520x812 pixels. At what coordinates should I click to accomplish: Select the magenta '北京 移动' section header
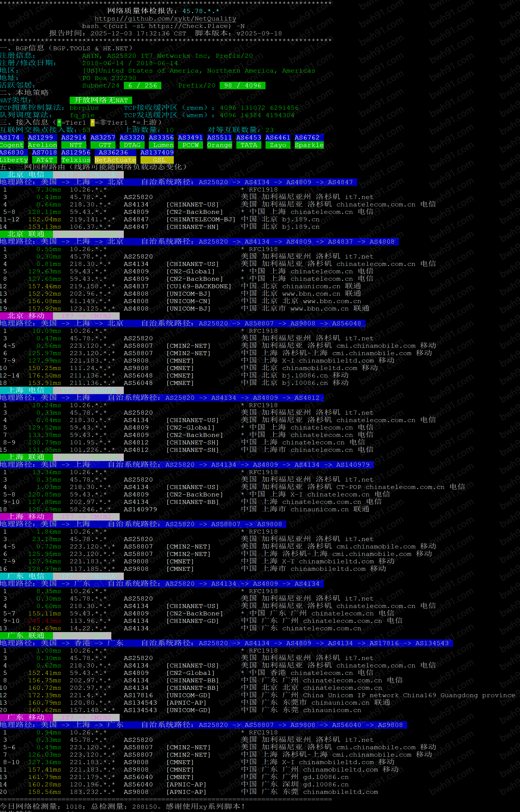(26, 316)
